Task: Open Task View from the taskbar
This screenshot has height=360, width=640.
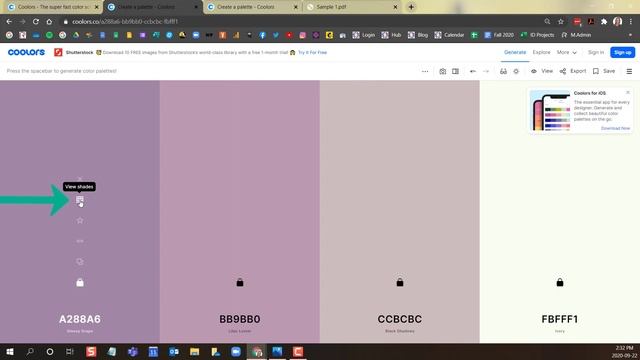Action: point(70,351)
